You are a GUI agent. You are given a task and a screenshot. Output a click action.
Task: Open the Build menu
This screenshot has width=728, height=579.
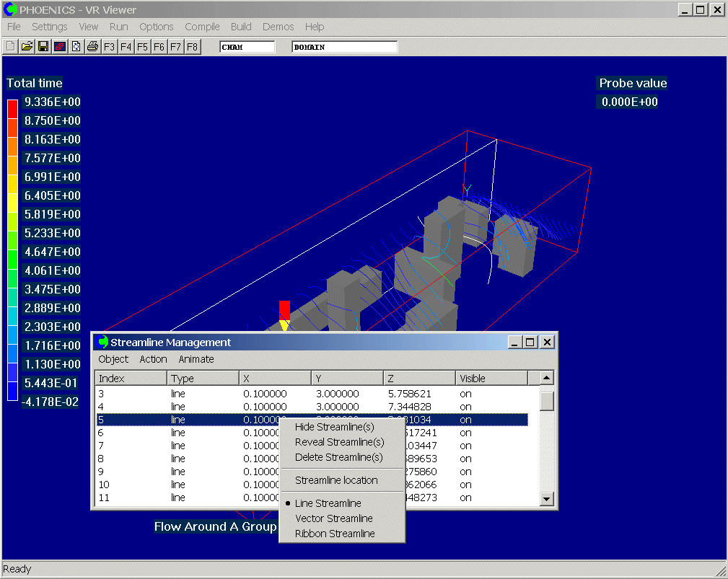[x=241, y=27]
